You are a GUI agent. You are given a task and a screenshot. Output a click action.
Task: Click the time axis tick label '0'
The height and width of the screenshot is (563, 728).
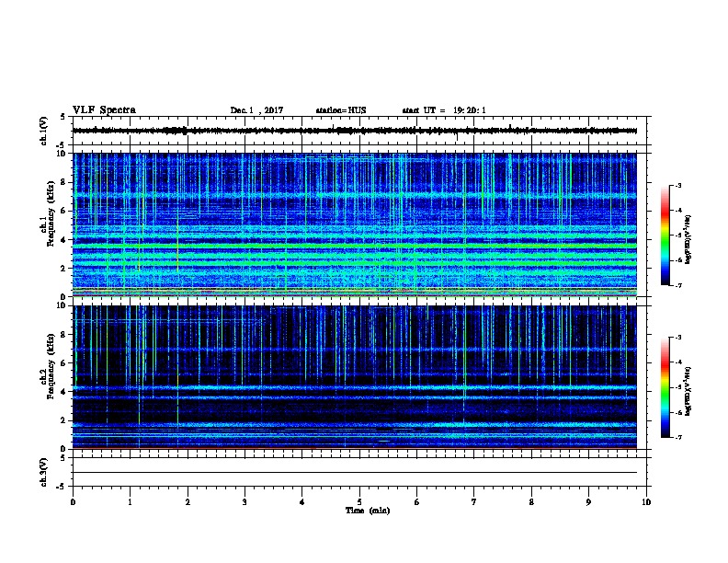click(x=73, y=501)
